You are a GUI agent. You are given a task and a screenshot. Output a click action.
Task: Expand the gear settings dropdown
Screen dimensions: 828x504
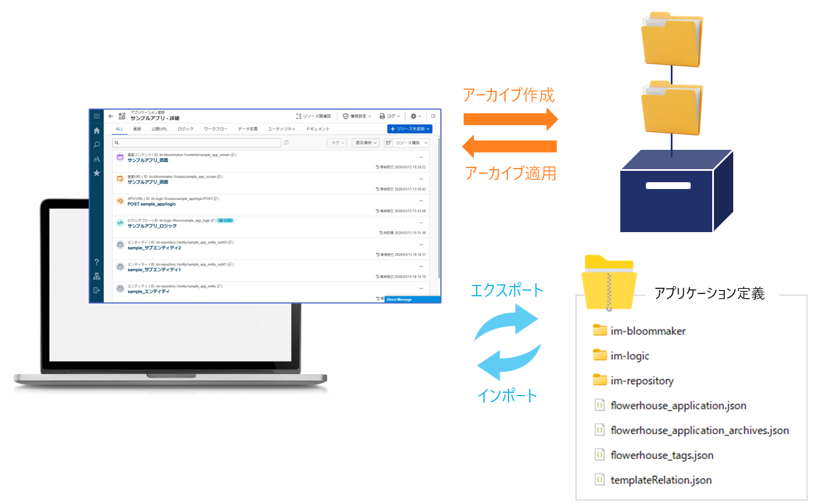[x=416, y=116]
